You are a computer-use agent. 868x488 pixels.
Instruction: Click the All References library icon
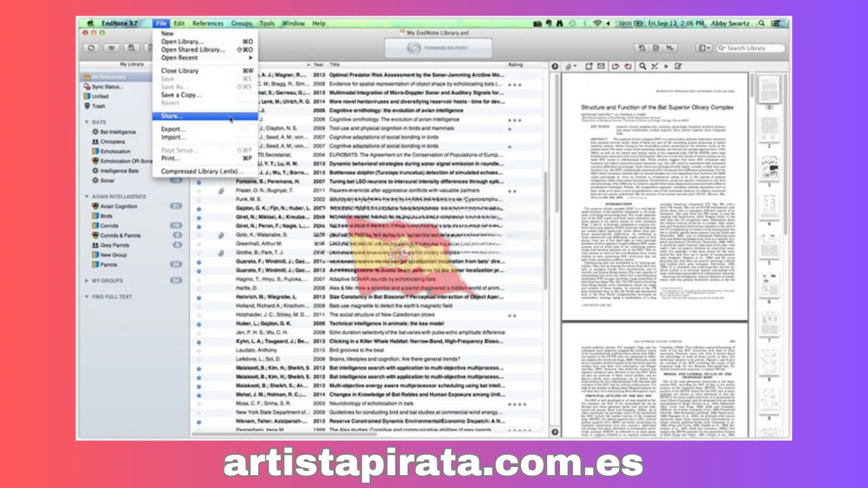[86, 77]
